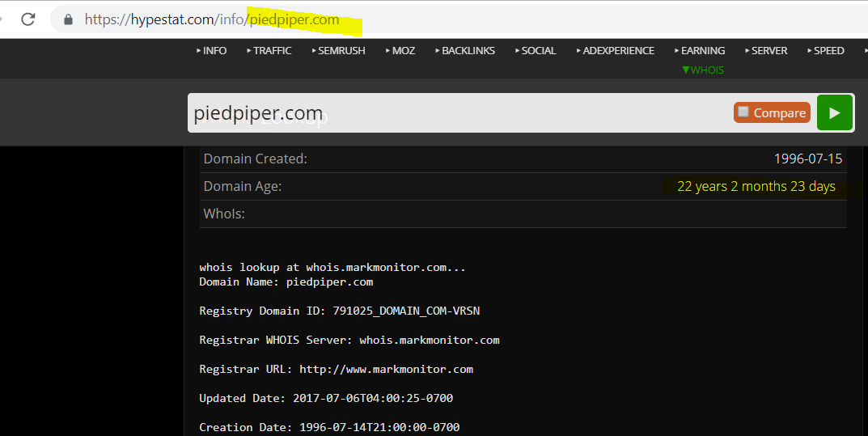This screenshot has height=436, width=868.
Task: Open the ADEXPERIENCE section
Action: pyautogui.click(x=615, y=50)
